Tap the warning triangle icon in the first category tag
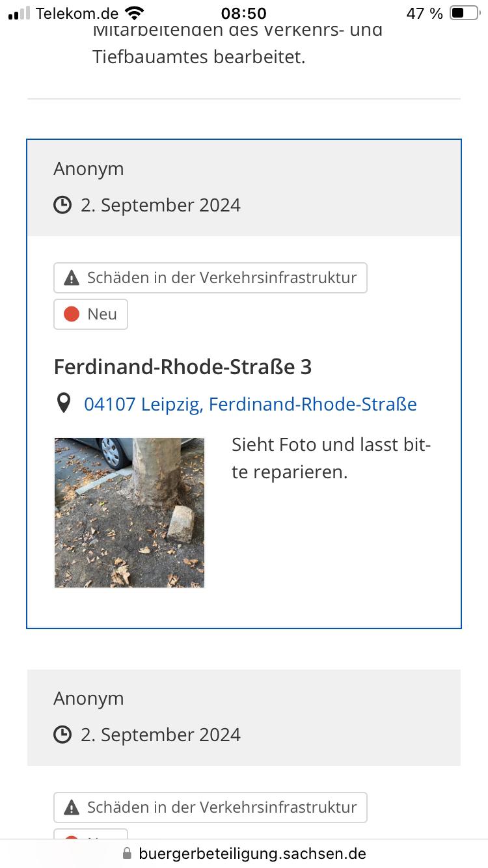This screenshot has height=868, width=488. [72, 278]
